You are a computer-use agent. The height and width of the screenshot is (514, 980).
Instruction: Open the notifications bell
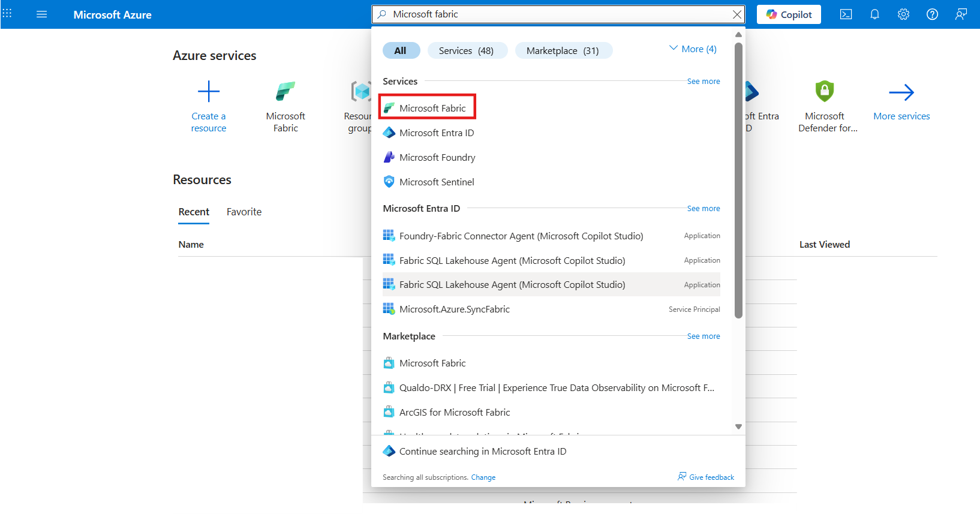[x=874, y=14]
